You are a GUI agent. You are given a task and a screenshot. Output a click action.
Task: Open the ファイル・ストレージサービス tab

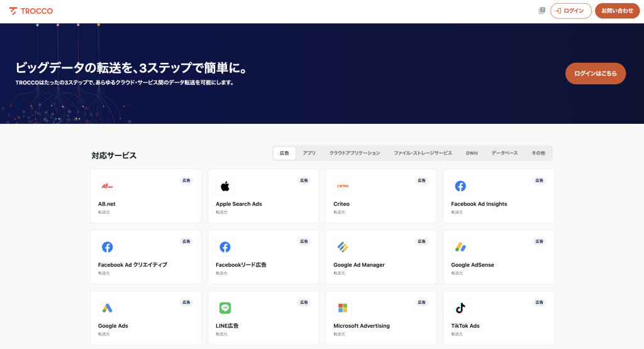click(423, 153)
